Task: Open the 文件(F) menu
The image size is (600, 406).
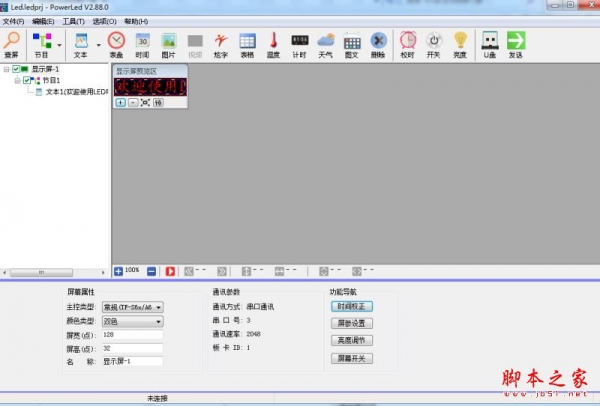Action: [x=13, y=20]
